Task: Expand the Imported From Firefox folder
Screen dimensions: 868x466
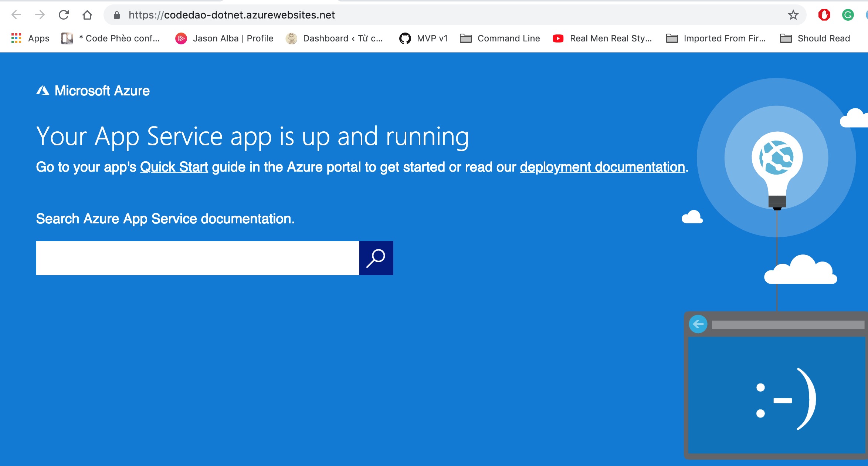Action: point(716,38)
